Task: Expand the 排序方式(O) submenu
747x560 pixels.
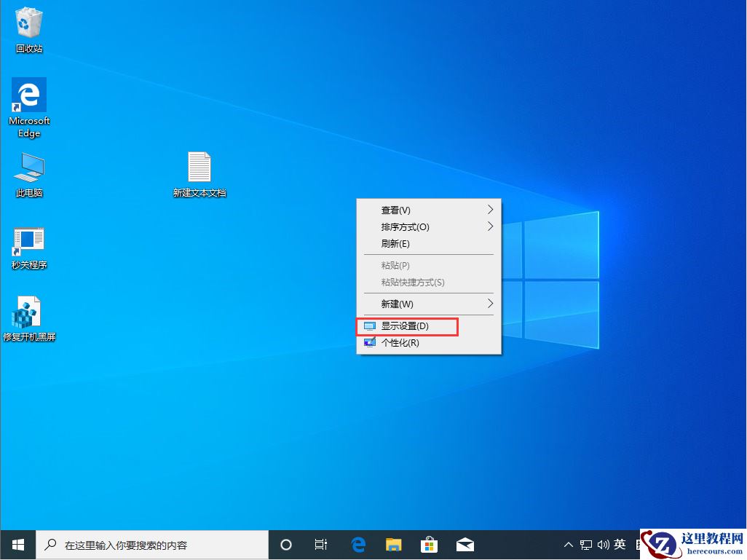Action: coord(408,226)
